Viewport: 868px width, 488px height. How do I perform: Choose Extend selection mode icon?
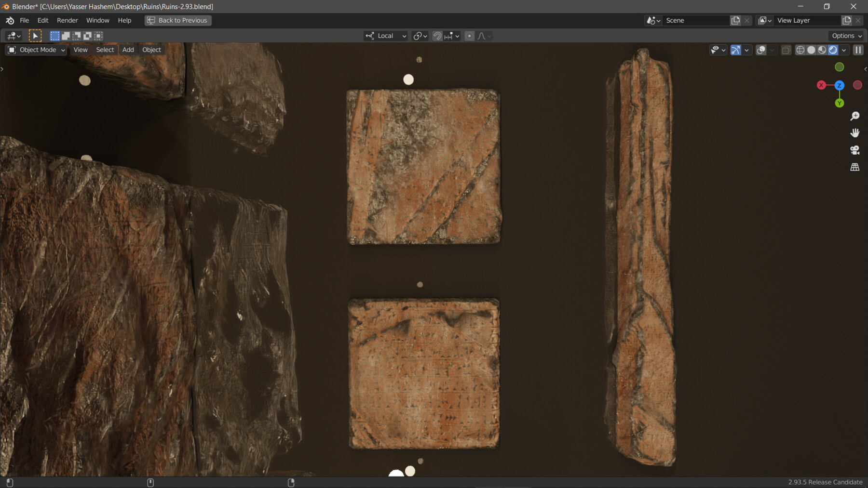coord(66,36)
